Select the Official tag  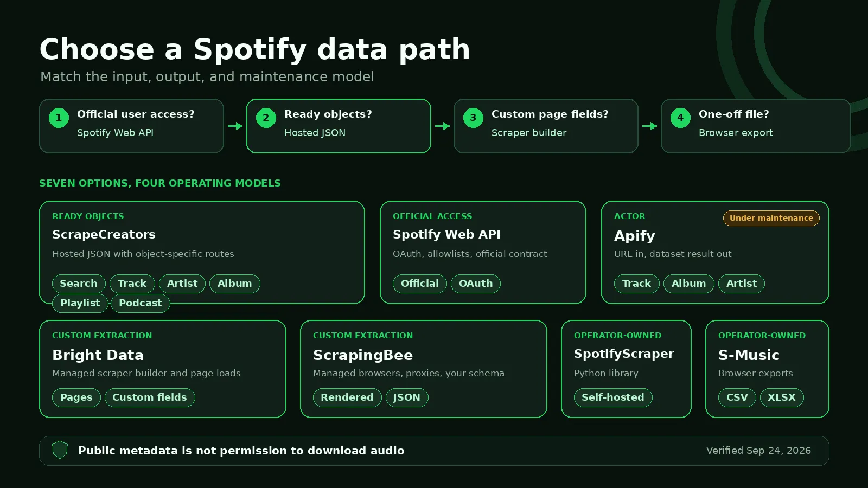pos(420,284)
